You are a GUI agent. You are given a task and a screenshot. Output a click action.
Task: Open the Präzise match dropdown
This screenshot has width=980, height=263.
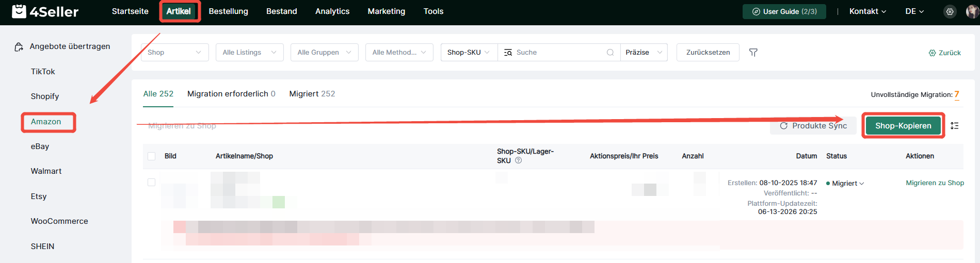[x=644, y=53]
